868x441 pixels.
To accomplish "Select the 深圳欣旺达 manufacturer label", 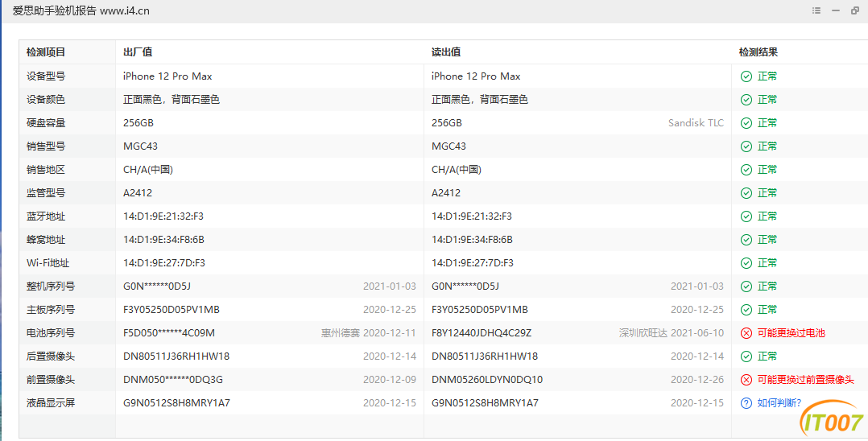I will [643, 333].
